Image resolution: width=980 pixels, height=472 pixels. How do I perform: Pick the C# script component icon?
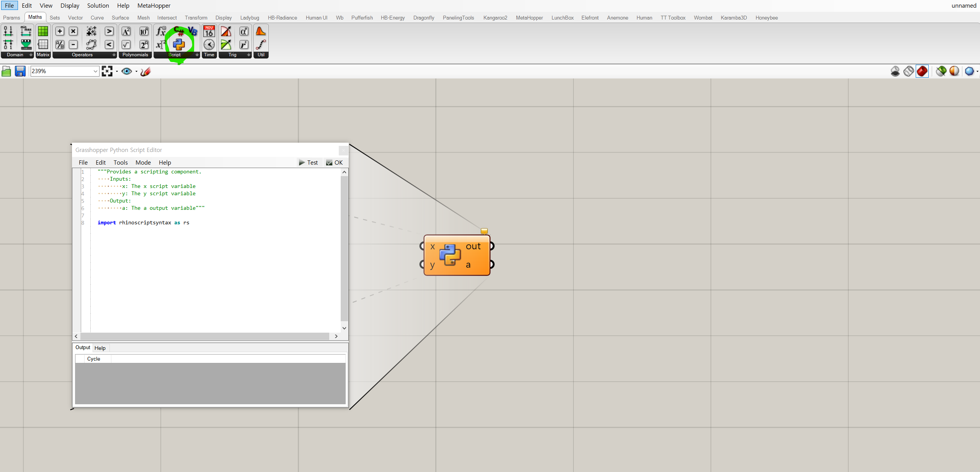[179, 31]
